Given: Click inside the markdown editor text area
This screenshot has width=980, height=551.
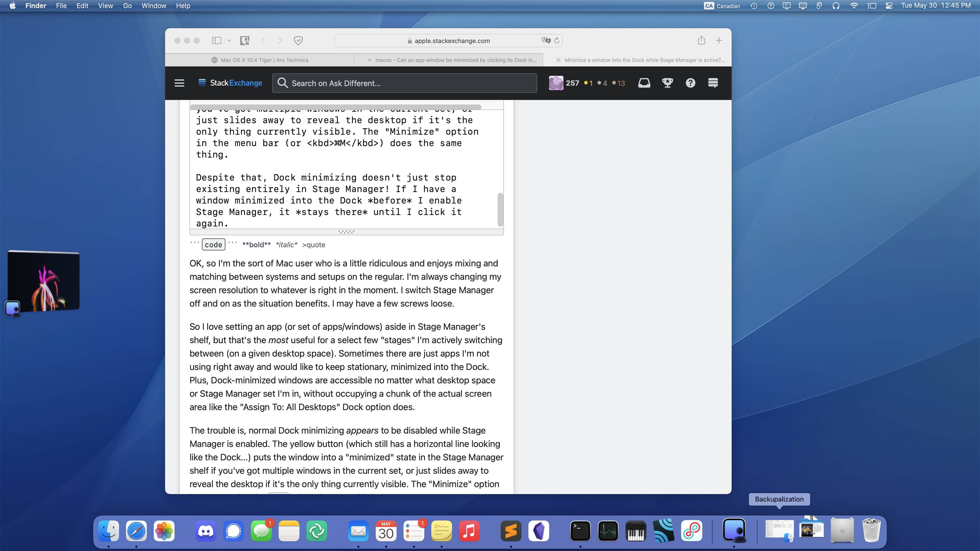Looking at the screenshot, I should (344, 169).
